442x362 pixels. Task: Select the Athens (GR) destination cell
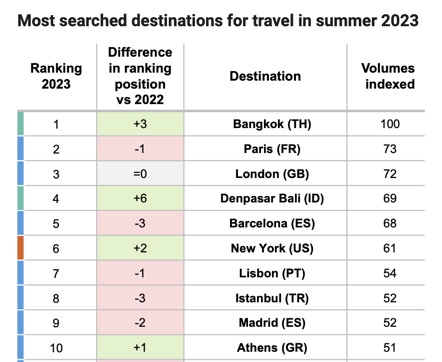(265, 348)
